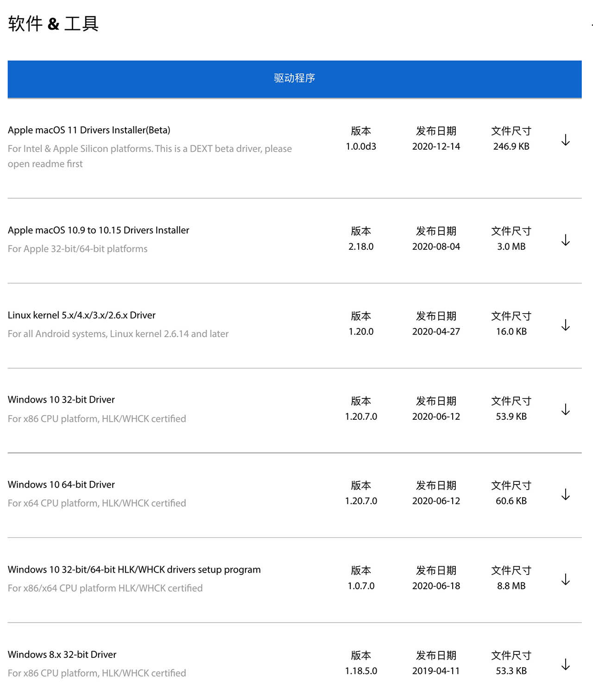Download the Windows 10 32-bit Driver
Image resolution: width=593 pixels, height=700 pixels.
tap(565, 410)
